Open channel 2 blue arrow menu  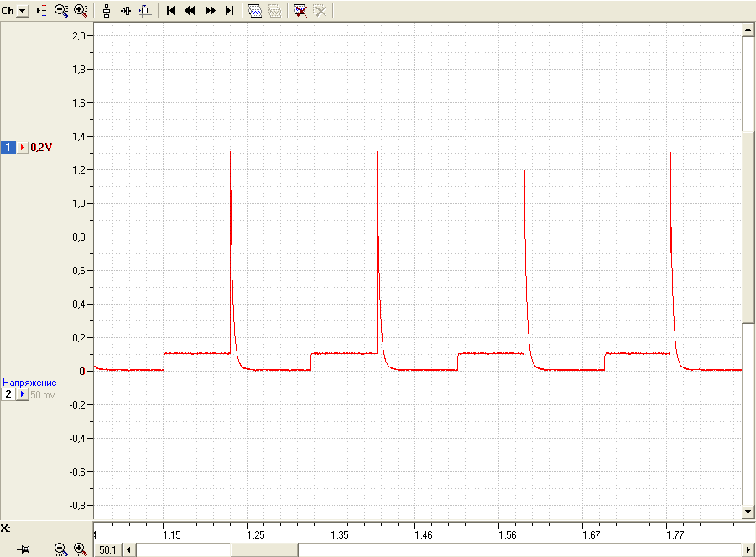coord(22,394)
